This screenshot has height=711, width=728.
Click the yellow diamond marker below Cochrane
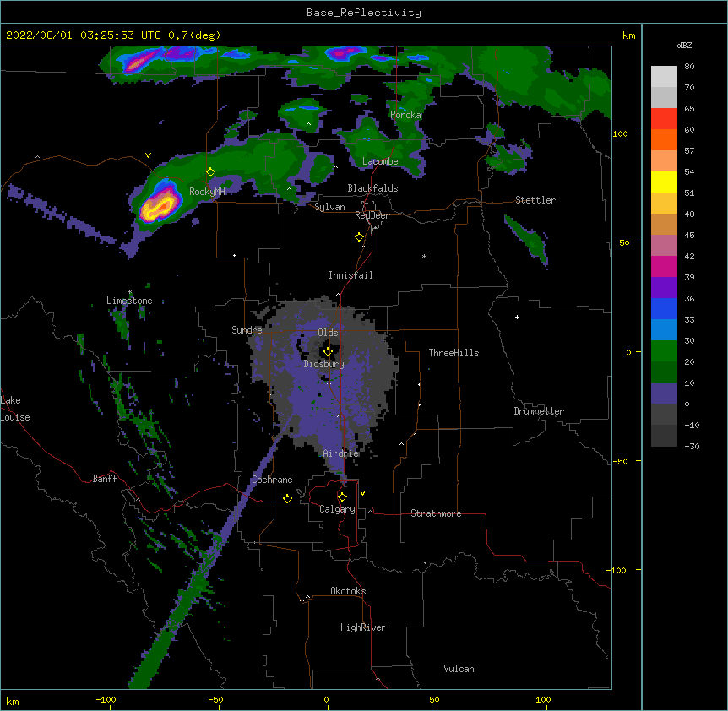(287, 498)
